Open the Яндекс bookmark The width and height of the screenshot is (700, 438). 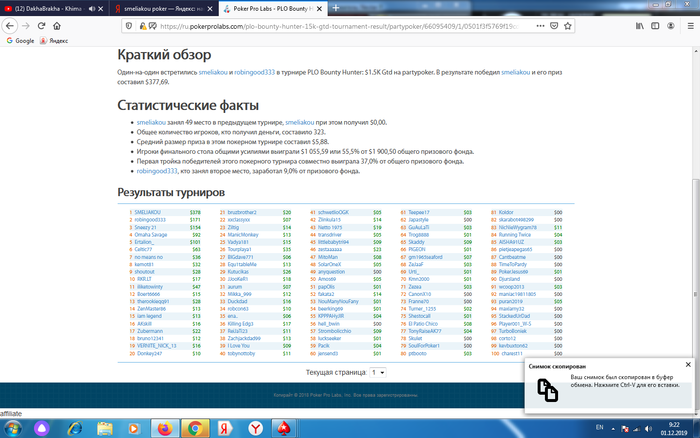click(54, 41)
